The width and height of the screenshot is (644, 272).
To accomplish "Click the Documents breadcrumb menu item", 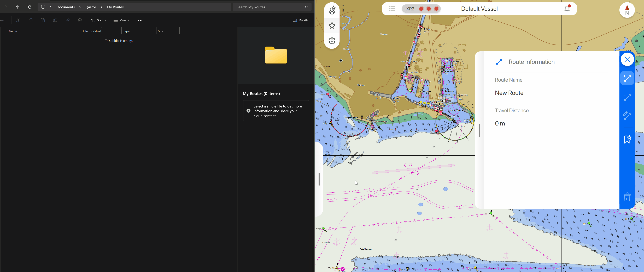I will coord(66,7).
